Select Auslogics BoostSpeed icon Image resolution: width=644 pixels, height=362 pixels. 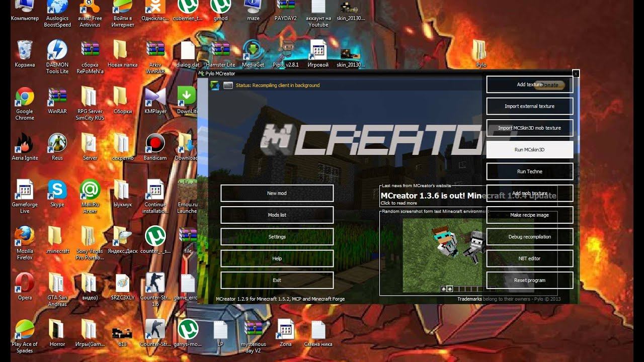tap(57, 14)
